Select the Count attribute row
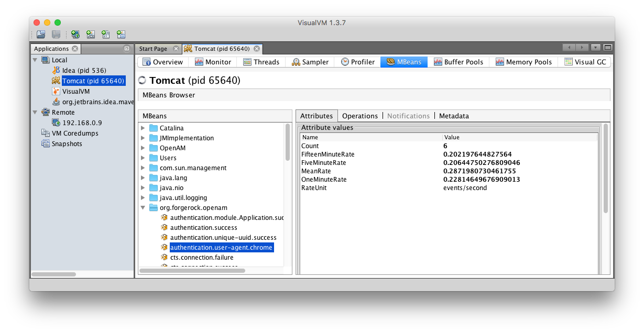 coord(449,146)
